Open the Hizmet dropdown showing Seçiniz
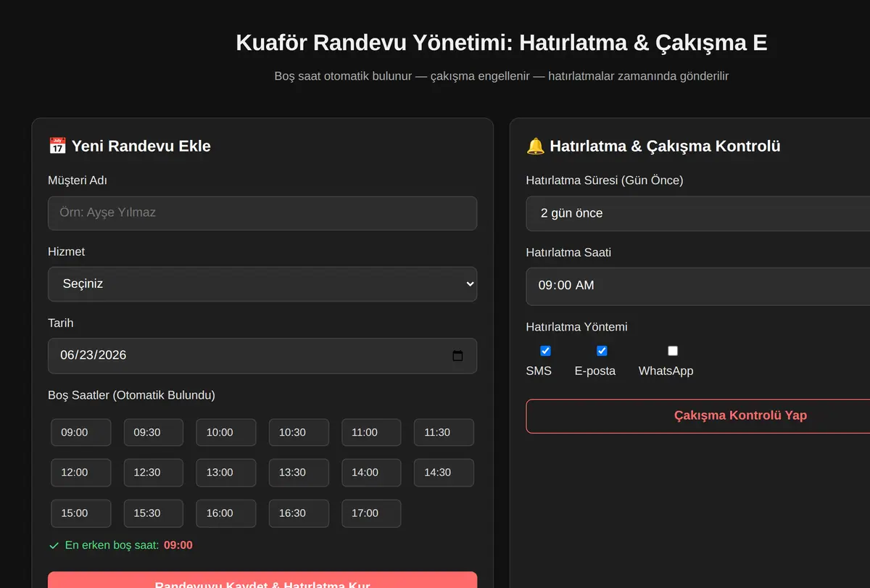This screenshot has height=588, width=870. [x=262, y=284]
